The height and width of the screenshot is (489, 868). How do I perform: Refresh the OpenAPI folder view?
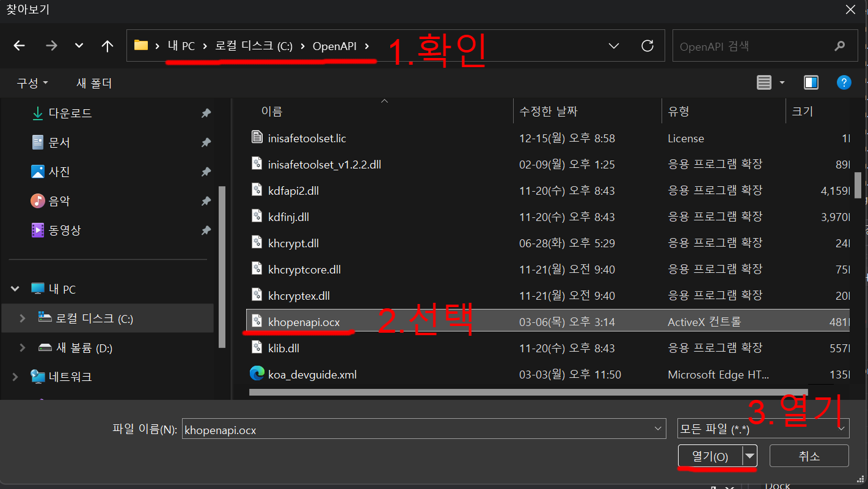tap(647, 45)
